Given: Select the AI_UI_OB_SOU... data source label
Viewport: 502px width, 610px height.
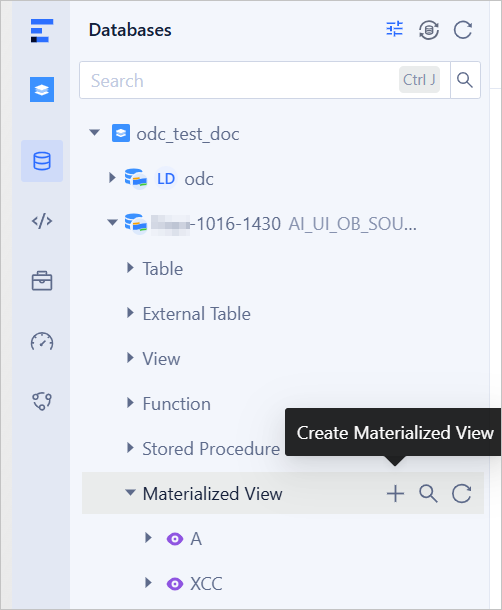Looking at the screenshot, I should pos(353,224).
